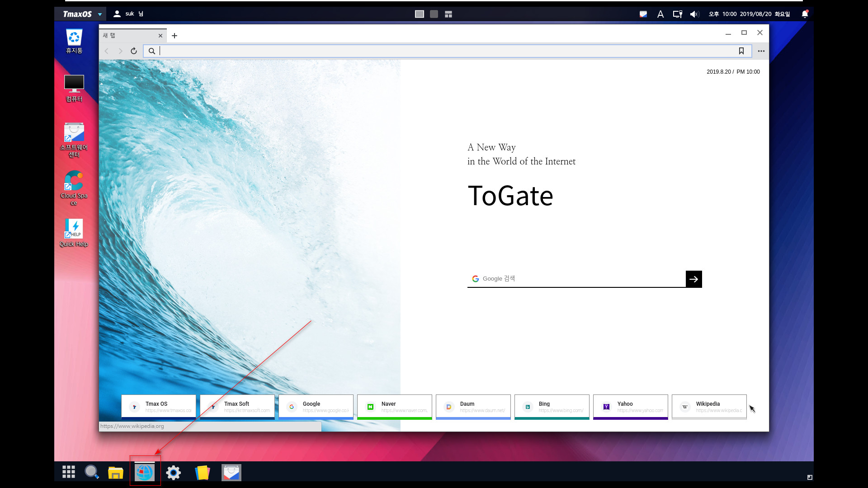Open the Google shortcut tile
868x488 pixels.
[316, 407]
